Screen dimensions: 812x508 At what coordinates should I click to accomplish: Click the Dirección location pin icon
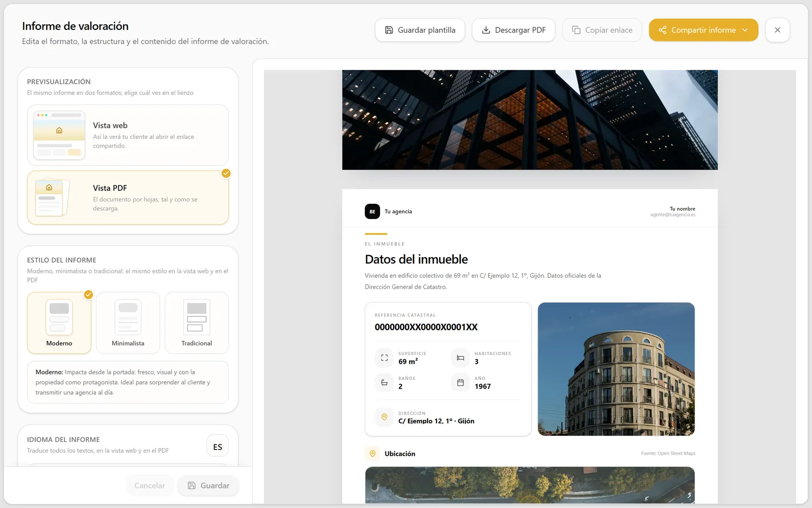tap(384, 417)
